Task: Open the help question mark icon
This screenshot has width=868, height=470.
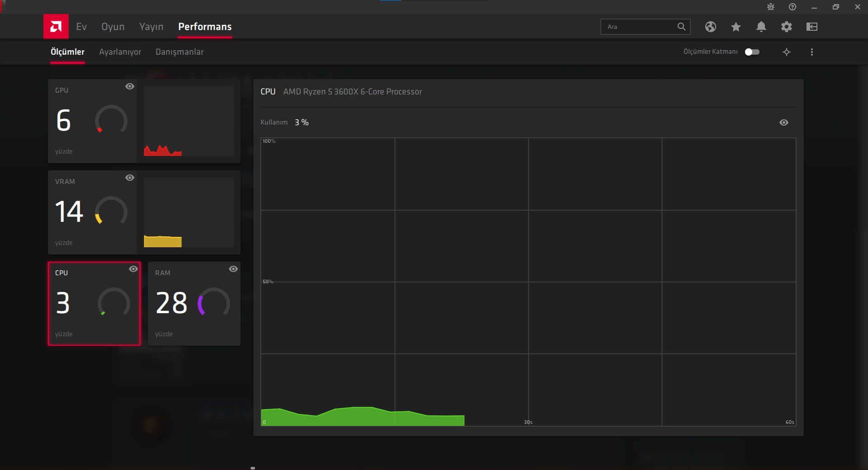Action: (x=793, y=7)
